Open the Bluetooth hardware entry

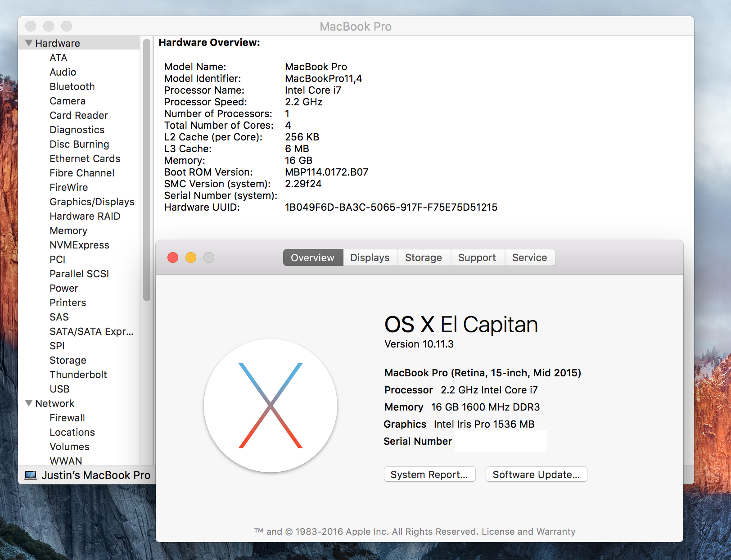(x=72, y=86)
